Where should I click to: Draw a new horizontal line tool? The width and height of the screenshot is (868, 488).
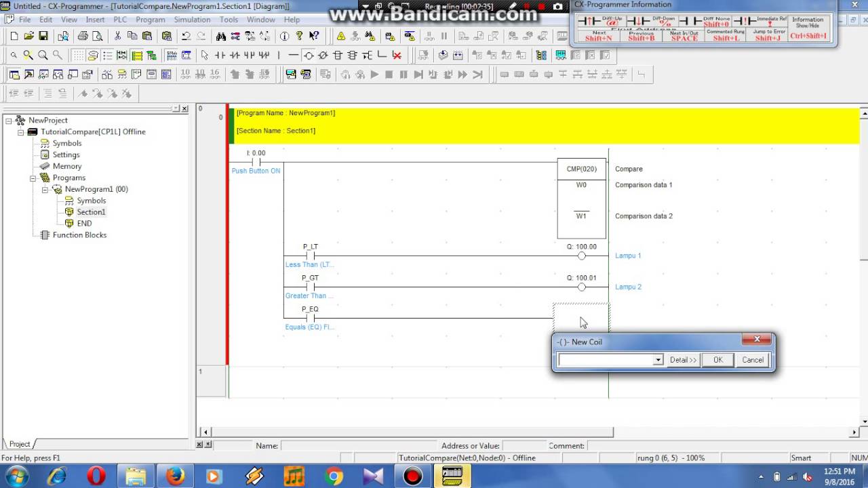pyautogui.click(x=293, y=56)
